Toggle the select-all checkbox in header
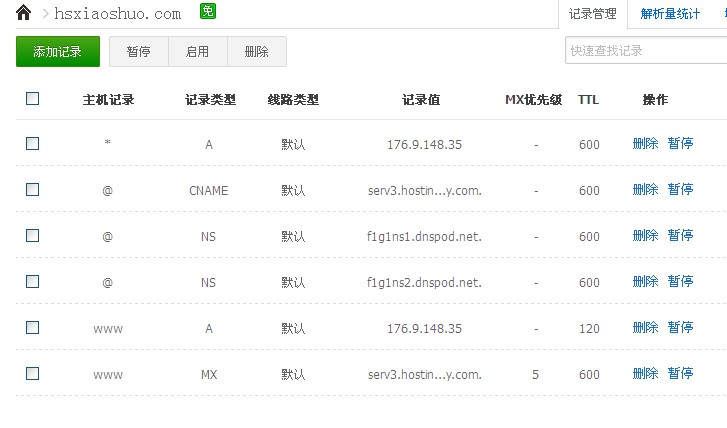This screenshot has height=428, width=727. point(32,98)
